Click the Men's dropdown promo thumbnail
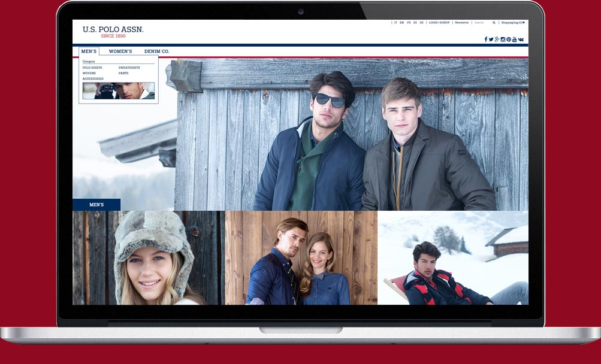The height and width of the screenshot is (364, 601). 119,91
